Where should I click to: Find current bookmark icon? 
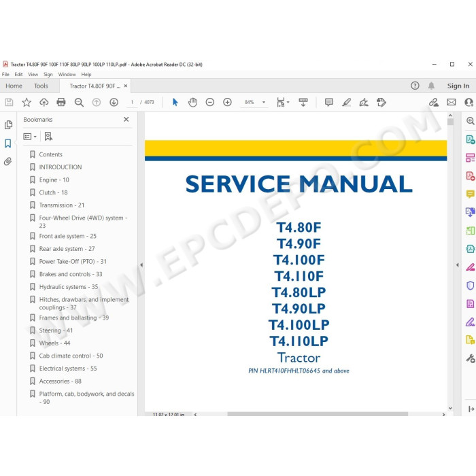(x=48, y=136)
